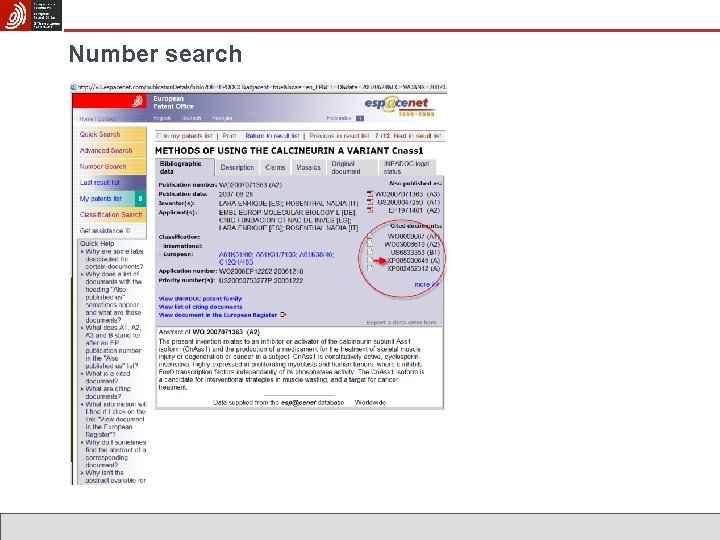Viewport: 720px width, 540px height.
Task: Click the My patents list counter badge
Action: click(x=140, y=198)
